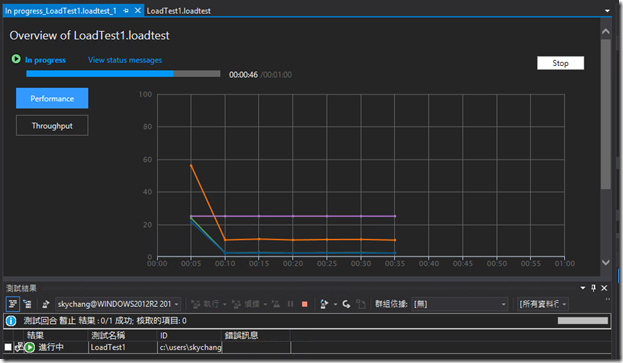This screenshot has width=623, height=363.
Task: Click the icon between debug dropdown and pause
Action: [276, 304]
